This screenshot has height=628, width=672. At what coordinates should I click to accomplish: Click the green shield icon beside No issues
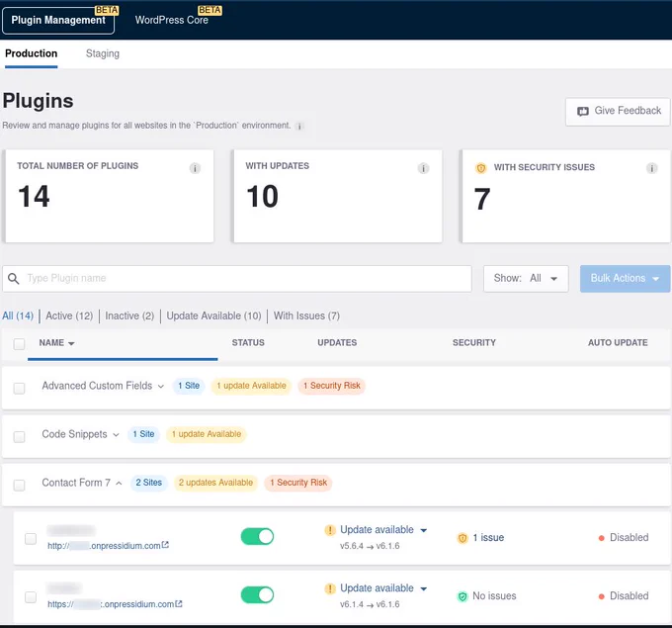(462, 596)
